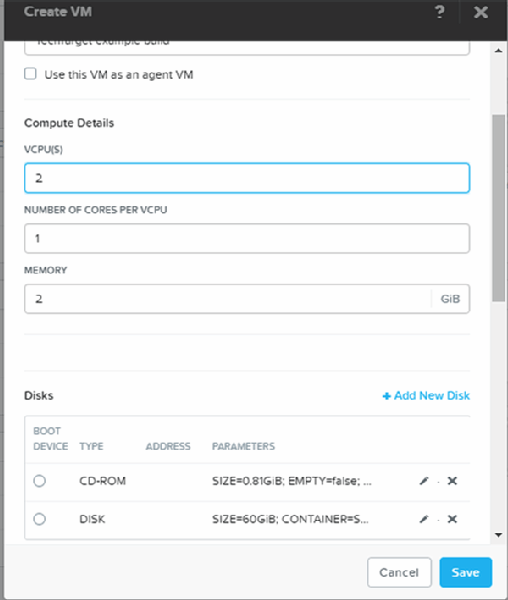Click the vertical scrollbar thumb
Viewport: 508px width, 600px height.
[x=498, y=208]
